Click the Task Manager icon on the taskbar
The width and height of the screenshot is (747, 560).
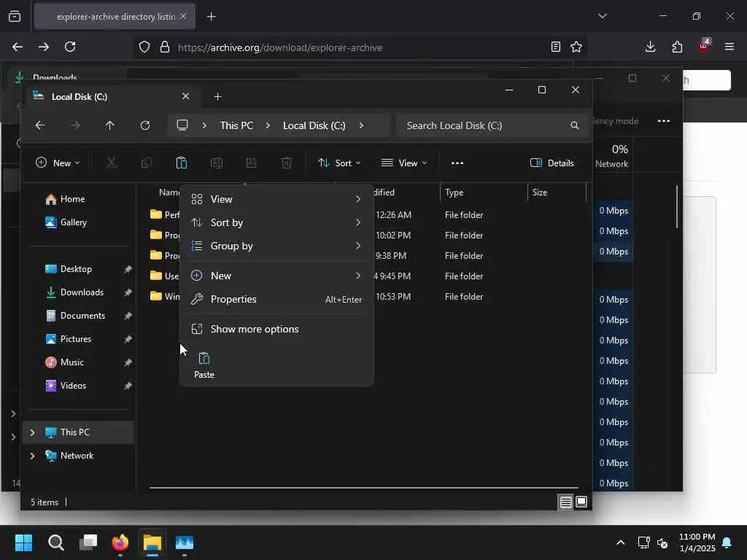(185, 542)
